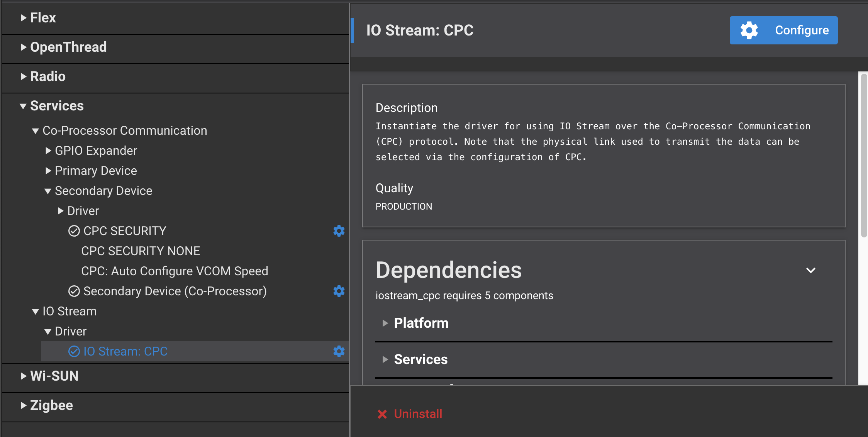Expand Services dependencies list
Viewport: 868px width, 437px height.
385,359
